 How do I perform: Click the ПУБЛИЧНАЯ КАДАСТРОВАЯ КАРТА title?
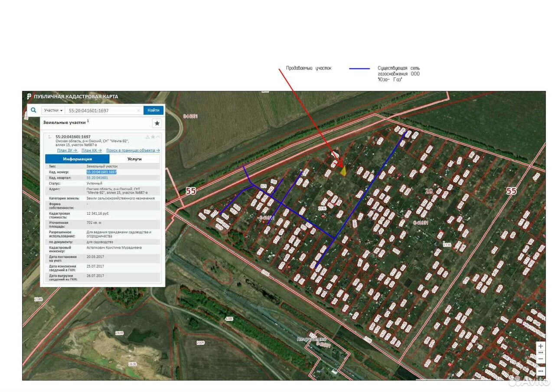click(76, 97)
